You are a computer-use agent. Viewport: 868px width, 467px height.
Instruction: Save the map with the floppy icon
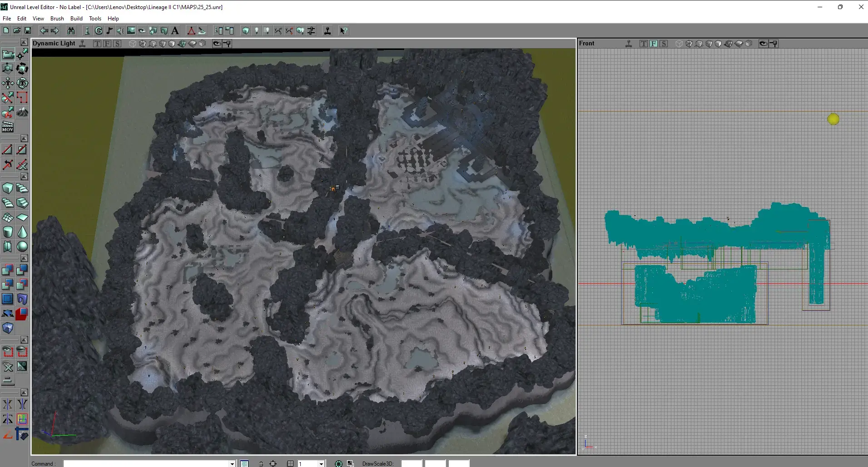[28, 31]
